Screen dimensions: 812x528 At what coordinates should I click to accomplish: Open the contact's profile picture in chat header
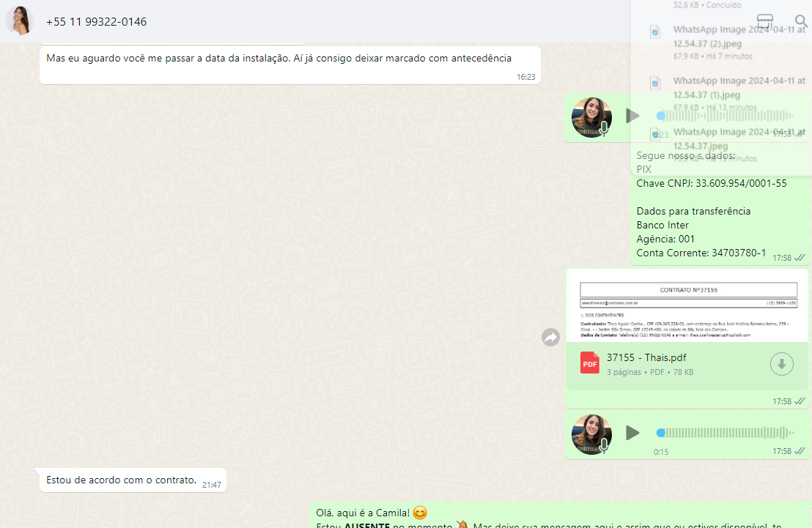pos(20,21)
